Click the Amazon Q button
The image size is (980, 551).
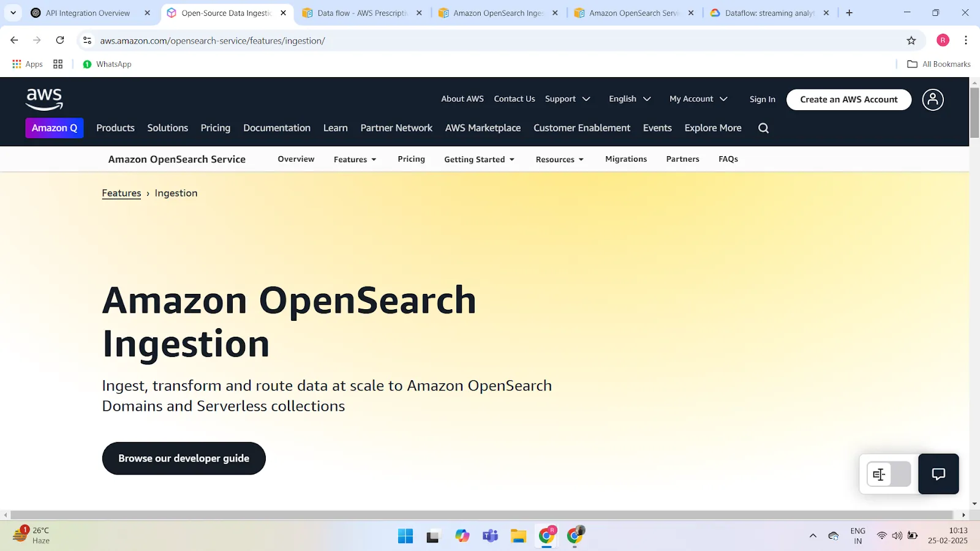(55, 128)
